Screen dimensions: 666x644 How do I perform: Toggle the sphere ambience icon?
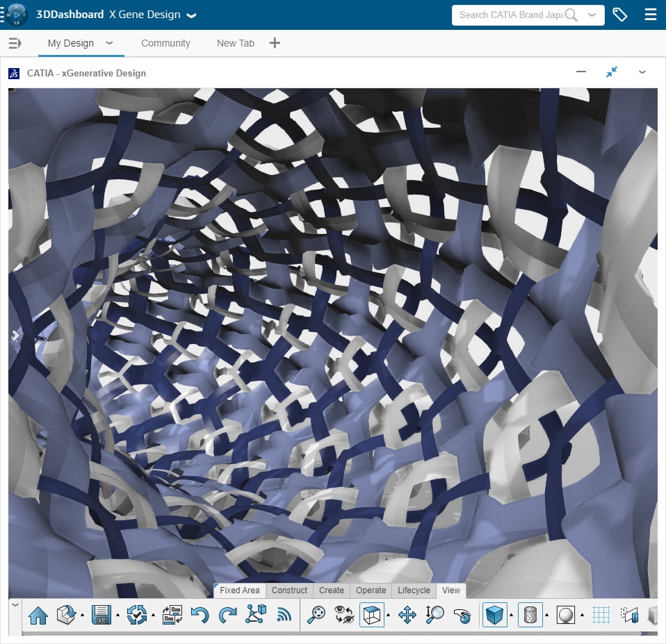pos(565,615)
